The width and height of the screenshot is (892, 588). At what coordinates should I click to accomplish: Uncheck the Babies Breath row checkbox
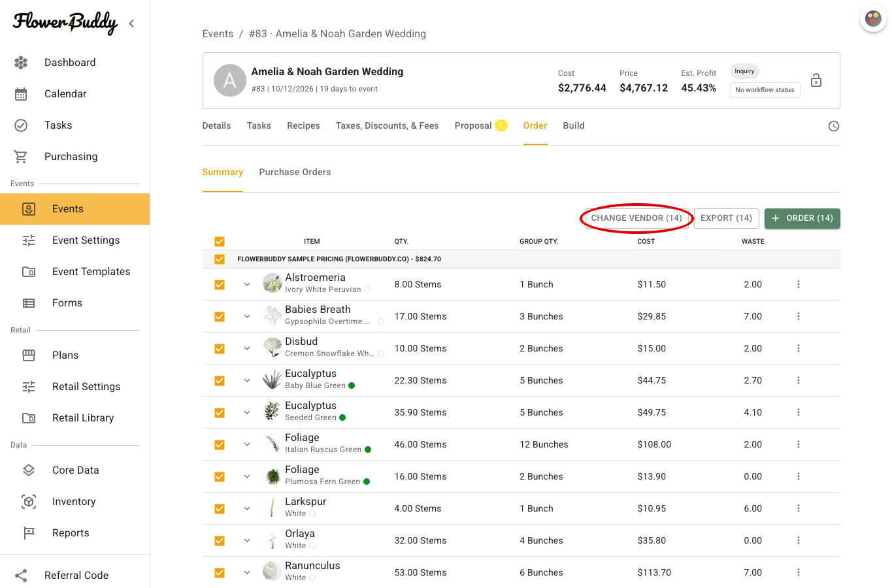[x=220, y=317]
